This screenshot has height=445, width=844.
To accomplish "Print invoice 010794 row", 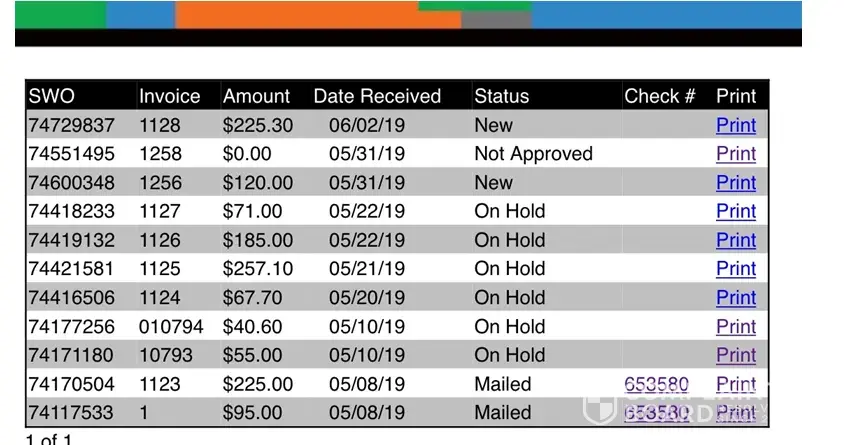I will [x=736, y=327].
